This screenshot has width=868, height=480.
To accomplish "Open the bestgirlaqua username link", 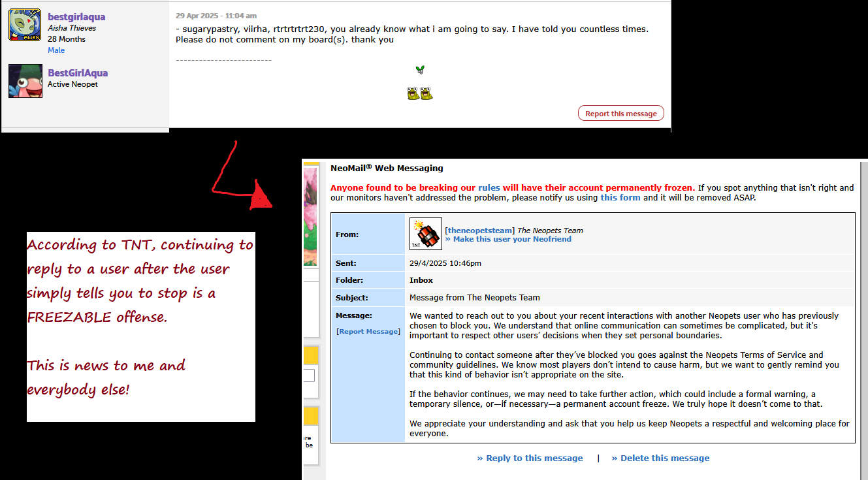I will pos(76,17).
